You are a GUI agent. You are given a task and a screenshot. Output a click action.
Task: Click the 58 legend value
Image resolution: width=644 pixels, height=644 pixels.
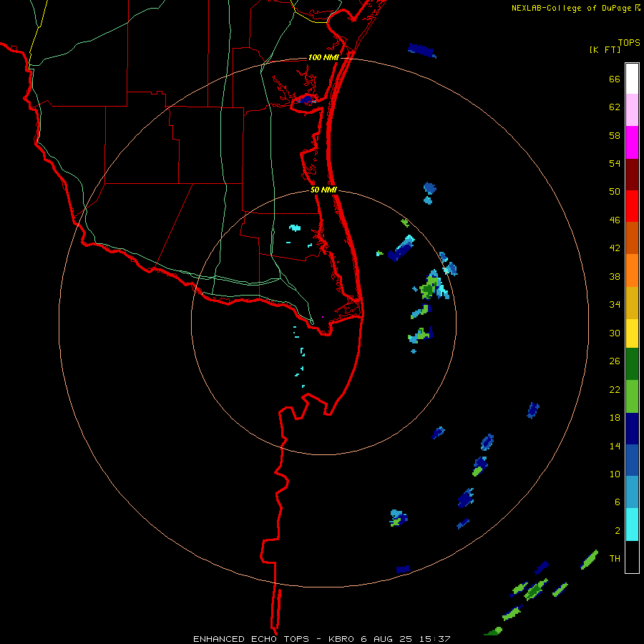point(615,135)
